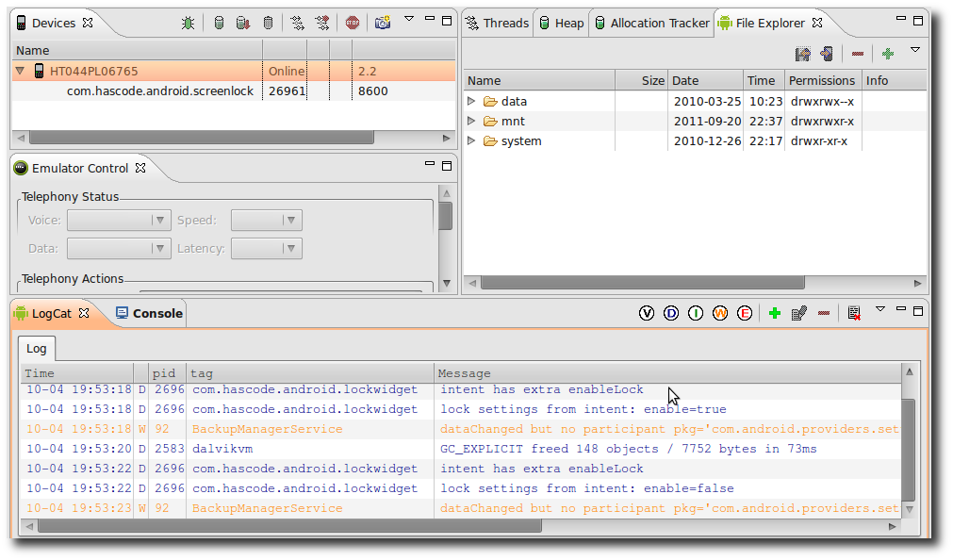953x560 pixels.
Task: Collapse the HT044PL06765 device node
Action: click(x=20, y=71)
